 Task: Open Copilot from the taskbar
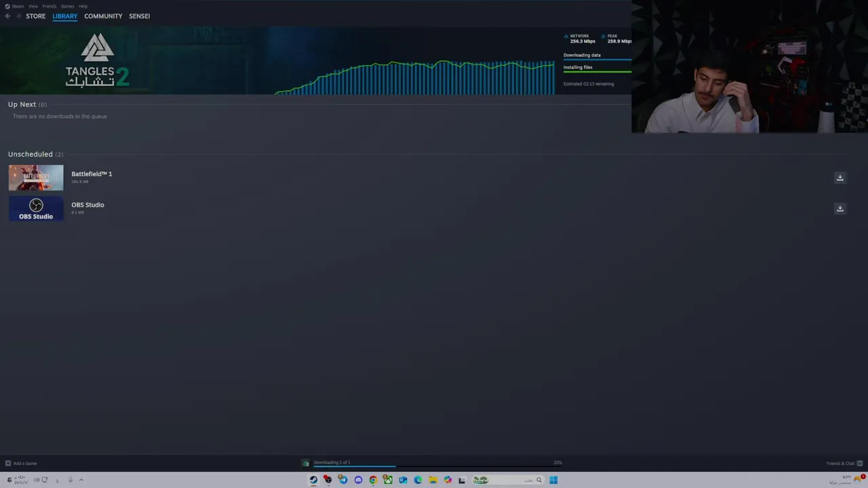(448, 480)
